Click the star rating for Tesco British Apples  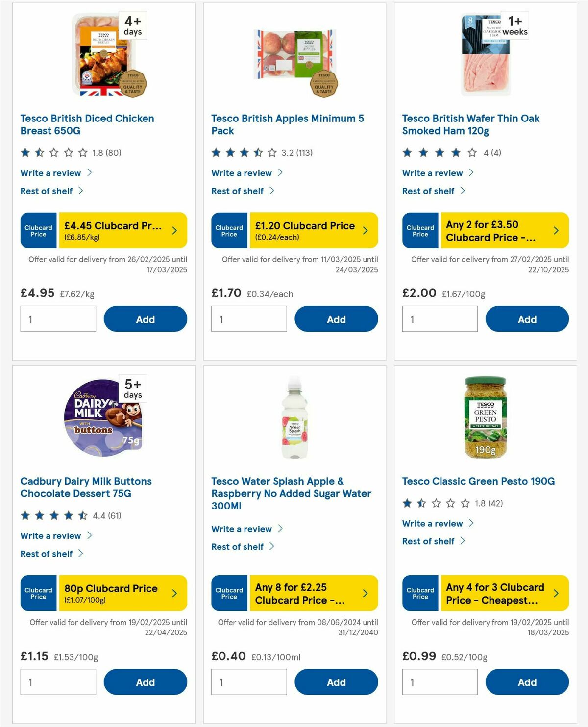pos(239,152)
